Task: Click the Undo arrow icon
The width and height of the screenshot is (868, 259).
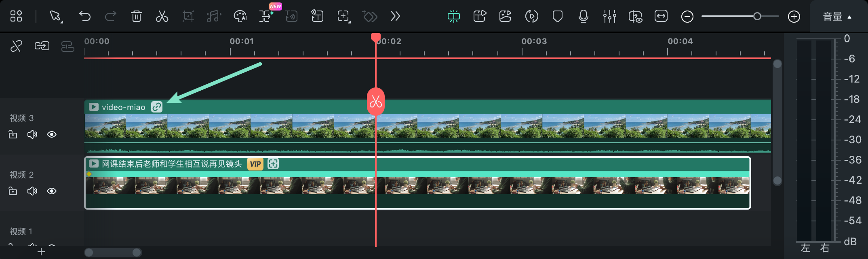Action: click(x=84, y=16)
